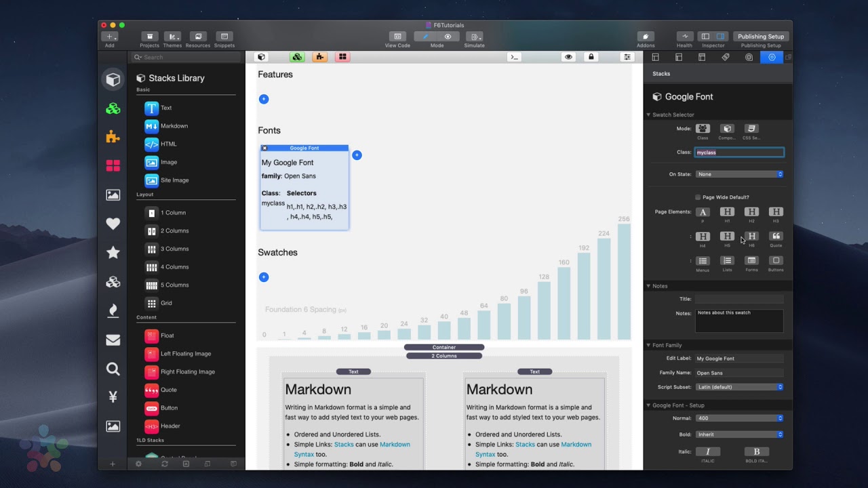Viewport: 868px width, 488px height.
Task: Switch to preview mode eye icon
Action: [448, 37]
